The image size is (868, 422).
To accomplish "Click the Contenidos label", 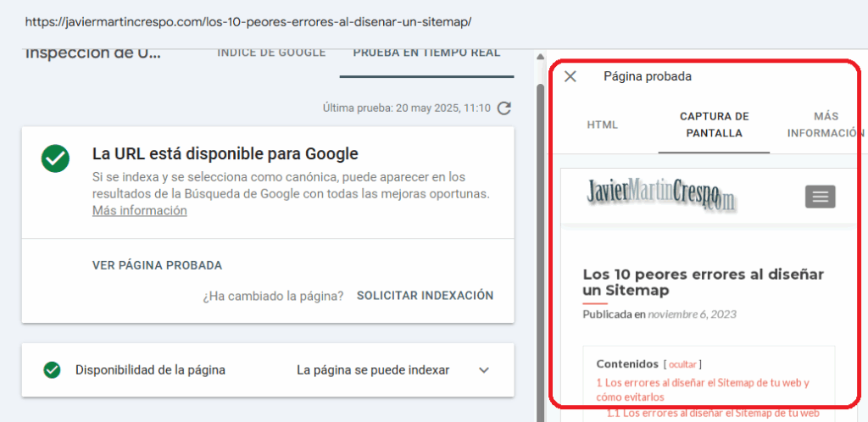I will [627, 364].
